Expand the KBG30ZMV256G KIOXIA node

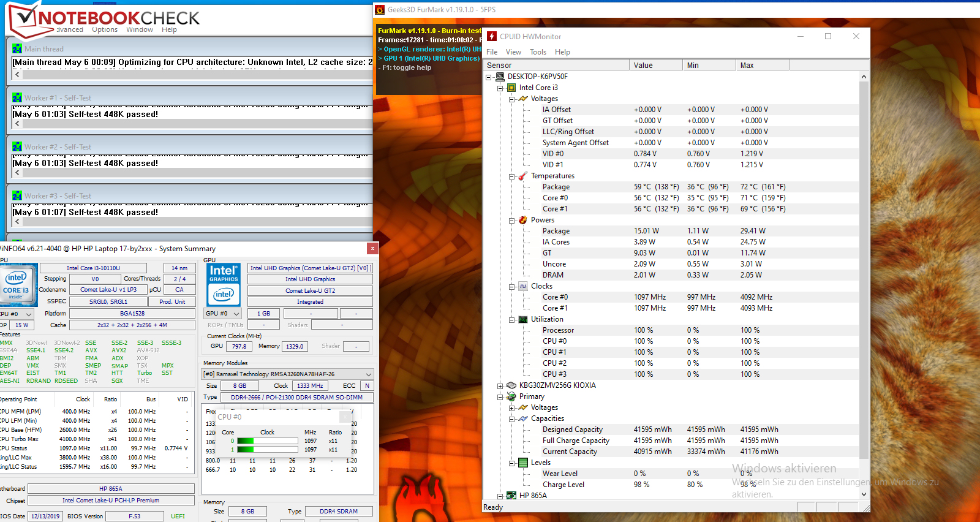(500, 386)
